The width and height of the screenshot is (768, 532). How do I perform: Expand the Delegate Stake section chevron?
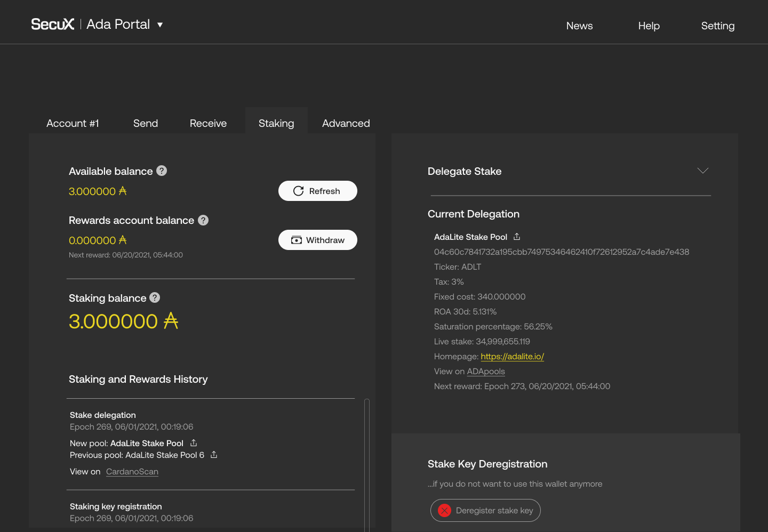pyautogui.click(x=702, y=171)
